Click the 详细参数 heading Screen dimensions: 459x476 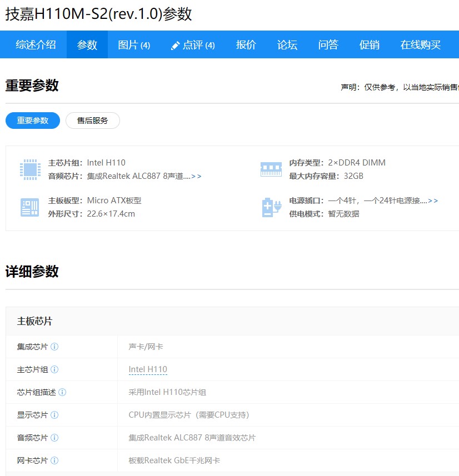(32, 272)
